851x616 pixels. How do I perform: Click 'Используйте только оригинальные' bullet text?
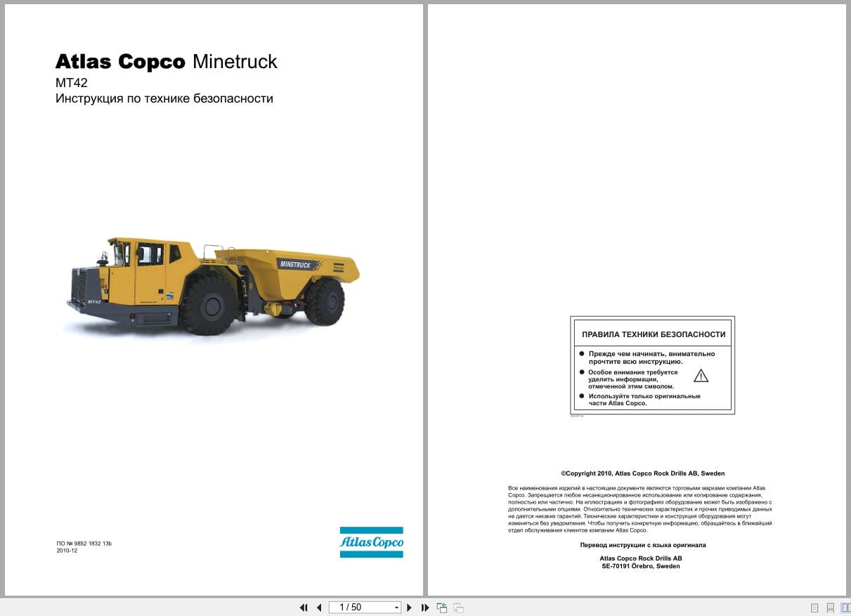pos(644,396)
